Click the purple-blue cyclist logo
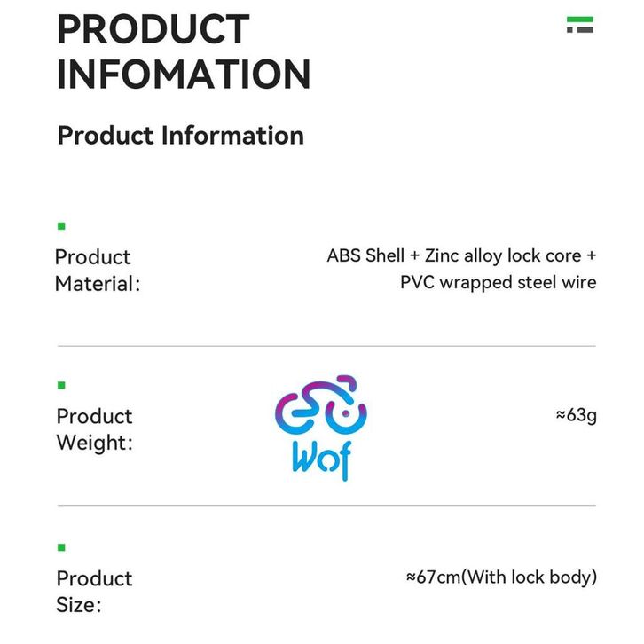 point(320,408)
